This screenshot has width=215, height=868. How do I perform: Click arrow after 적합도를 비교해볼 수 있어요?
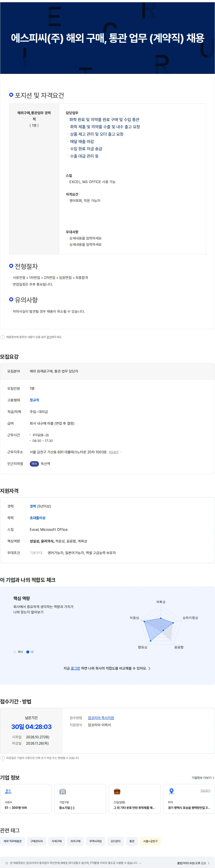coord(150,668)
